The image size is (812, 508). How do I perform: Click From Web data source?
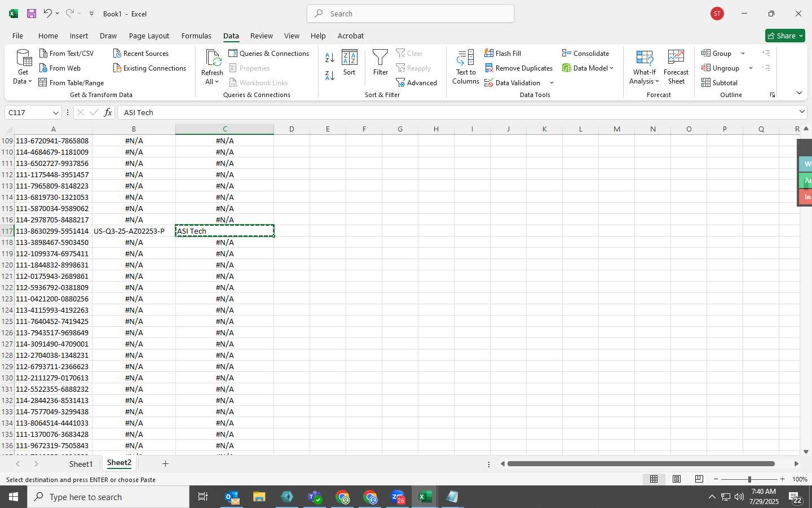60,68
